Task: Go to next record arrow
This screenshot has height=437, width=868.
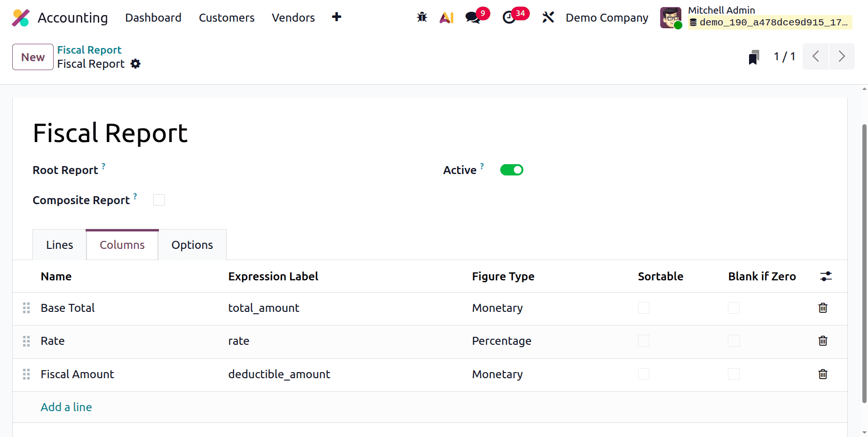Action: [842, 56]
